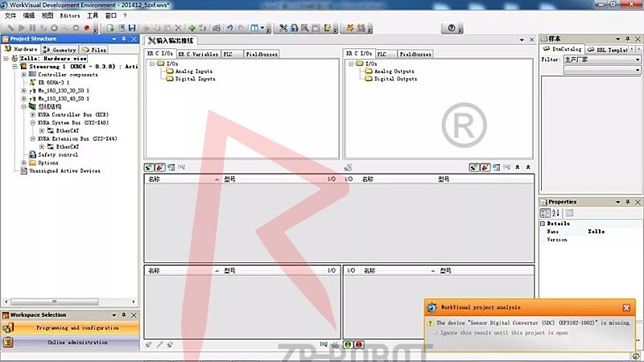Expand the Options tree node
Viewport: 644px width, 362px height.
click(23, 162)
